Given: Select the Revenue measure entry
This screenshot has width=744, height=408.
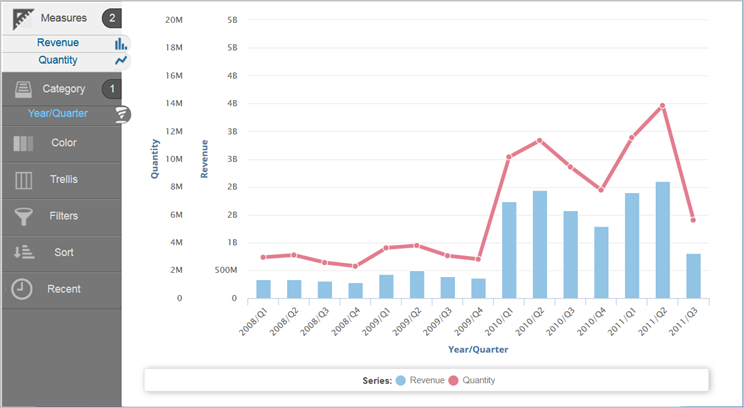Looking at the screenshot, I should (x=58, y=43).
